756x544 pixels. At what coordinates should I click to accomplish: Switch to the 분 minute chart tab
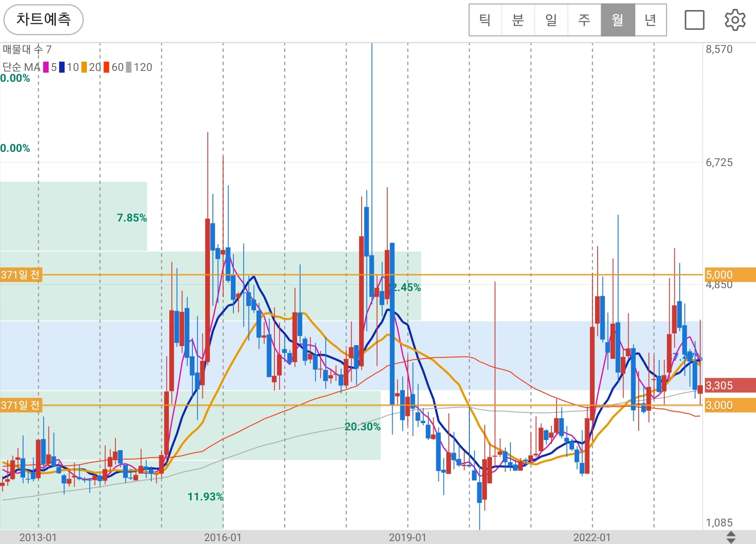point(518,20)
